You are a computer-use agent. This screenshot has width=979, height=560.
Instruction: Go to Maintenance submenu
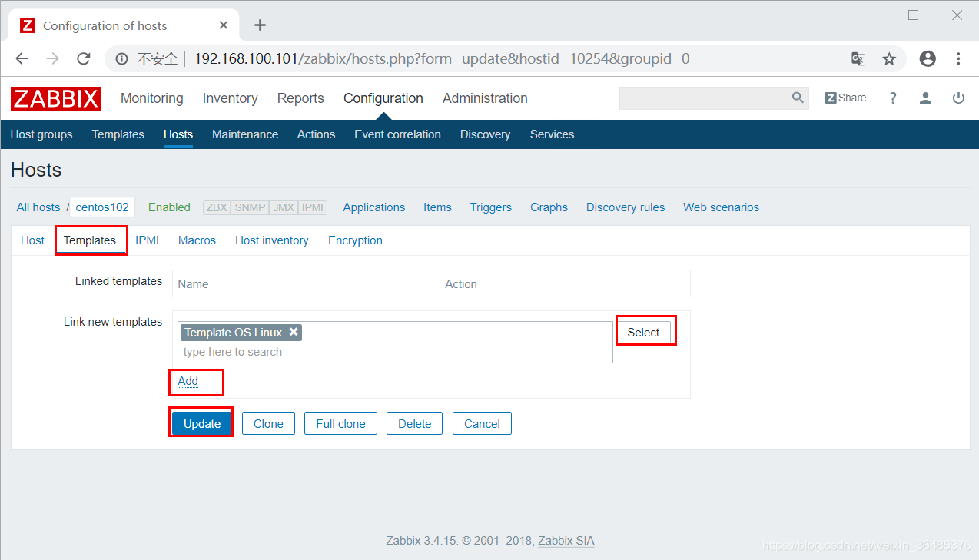click(245, 134)
